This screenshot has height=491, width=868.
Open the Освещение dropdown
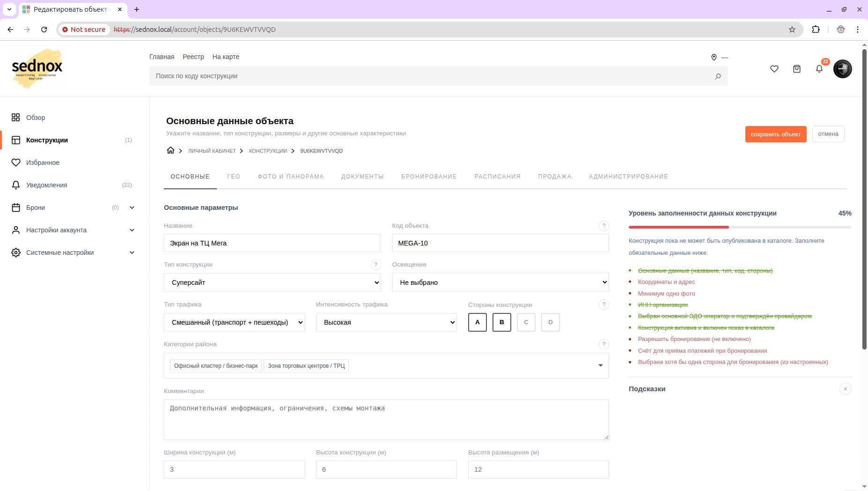coord(500,283)
